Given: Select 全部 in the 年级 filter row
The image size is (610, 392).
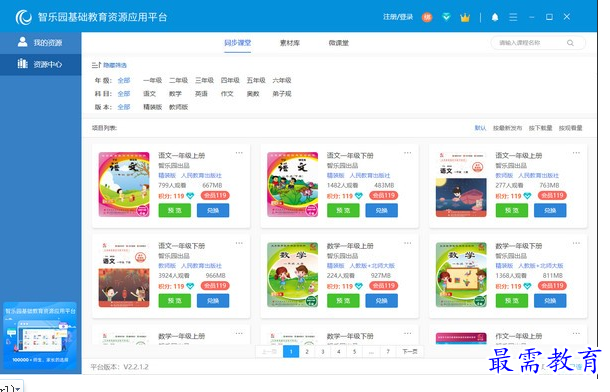Looking at the screenshot, I should (x=124, y=80).
